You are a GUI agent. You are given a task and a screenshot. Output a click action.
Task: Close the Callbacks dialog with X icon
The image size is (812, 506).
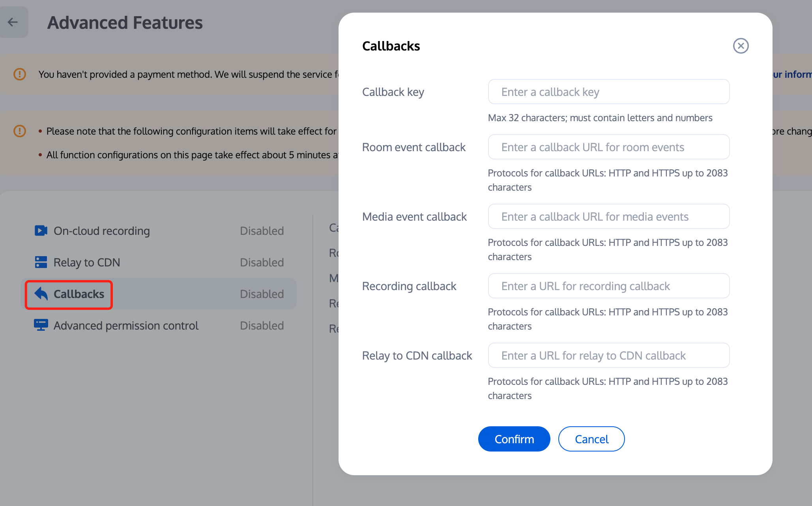point(741,46)
